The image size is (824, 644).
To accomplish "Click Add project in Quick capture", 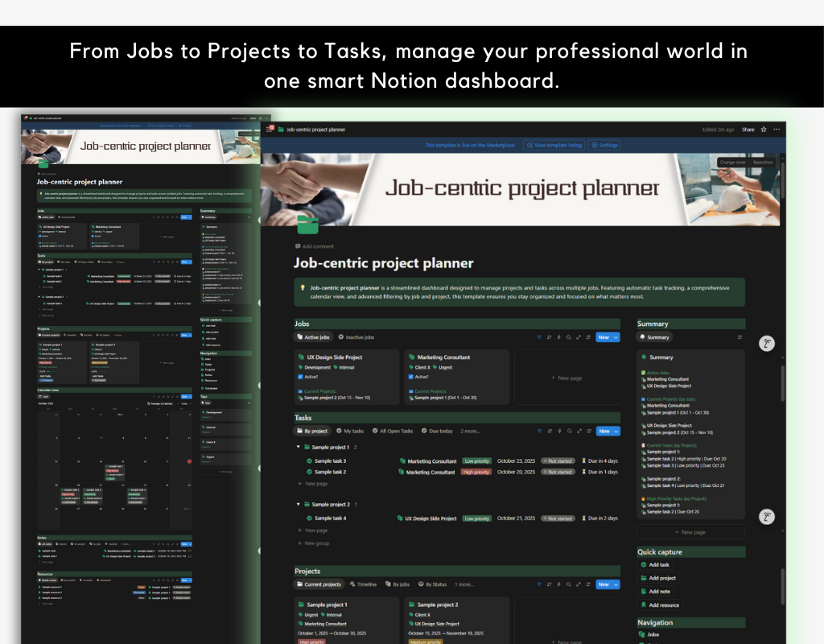I will tap(658, 578).
